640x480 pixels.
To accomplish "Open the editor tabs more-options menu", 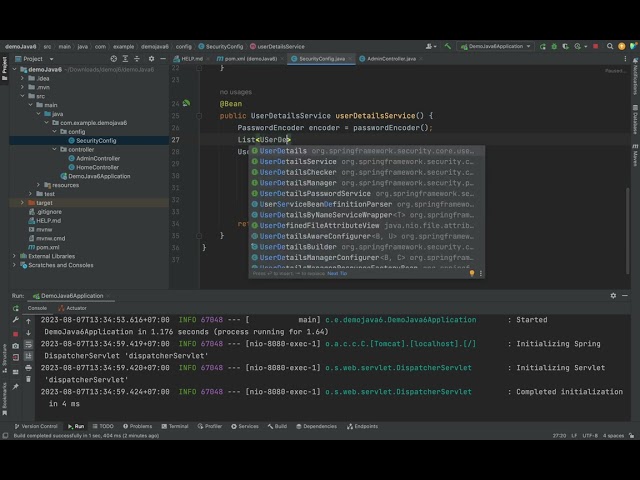I will (625, 59).
